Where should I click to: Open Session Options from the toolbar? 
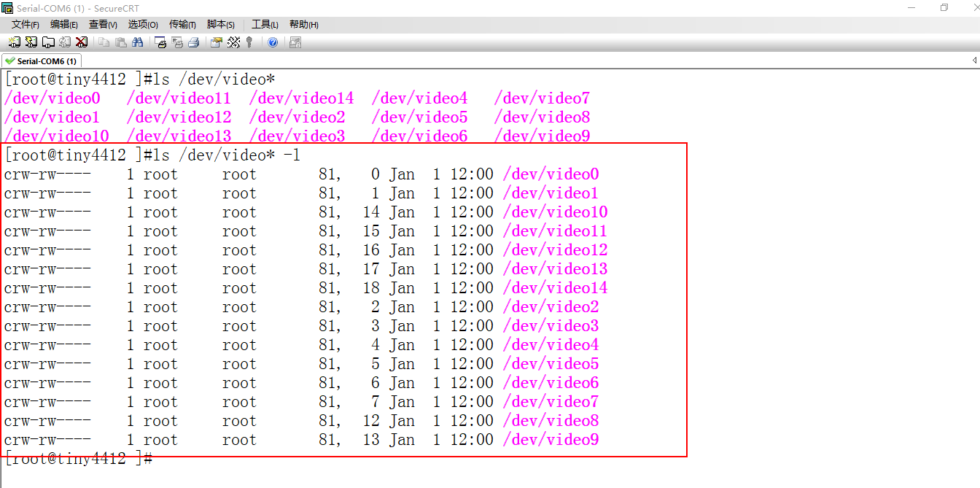coord(217,42)
